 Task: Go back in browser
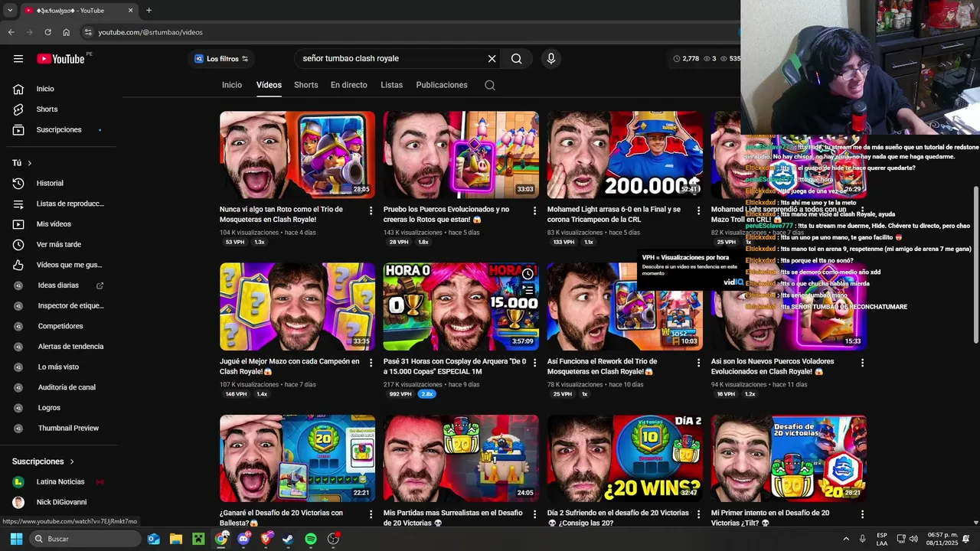(11, 32)
